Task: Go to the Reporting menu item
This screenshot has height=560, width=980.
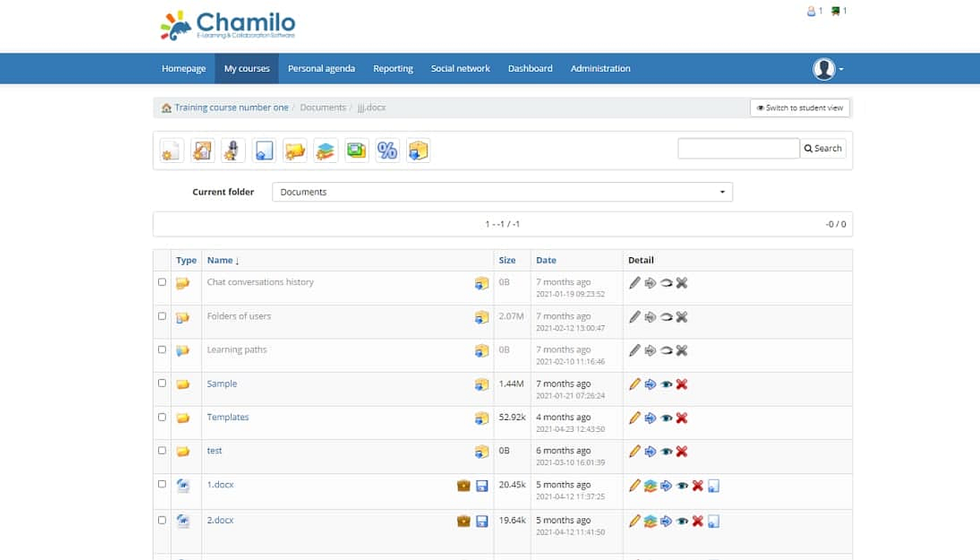Action: point(393,69)
